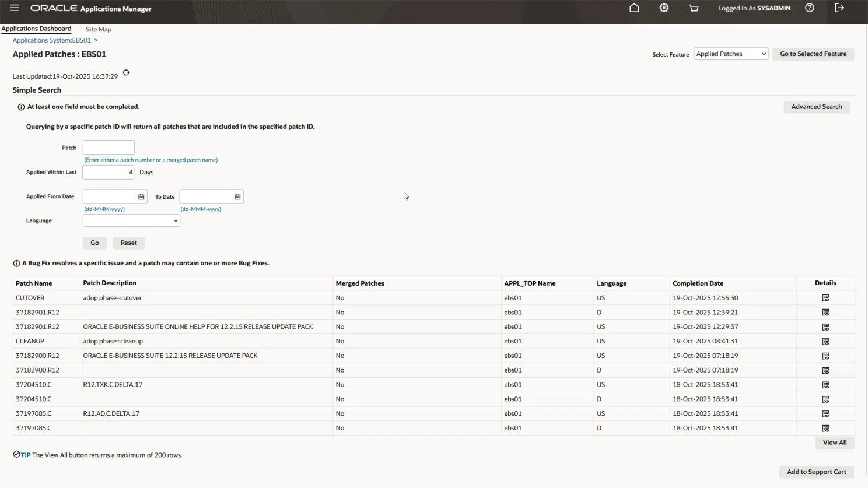This screenshot has width=868, height=488.
Task: Click the R12.TXK.C.DELTA.17 description cell
Action: point(113,385)
